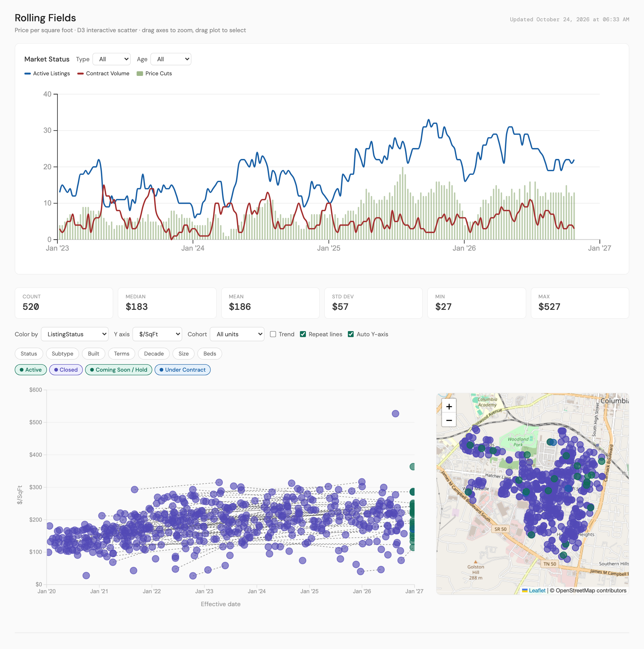
Task: Select the Beds grouping tab
Action: click(210, 354)
